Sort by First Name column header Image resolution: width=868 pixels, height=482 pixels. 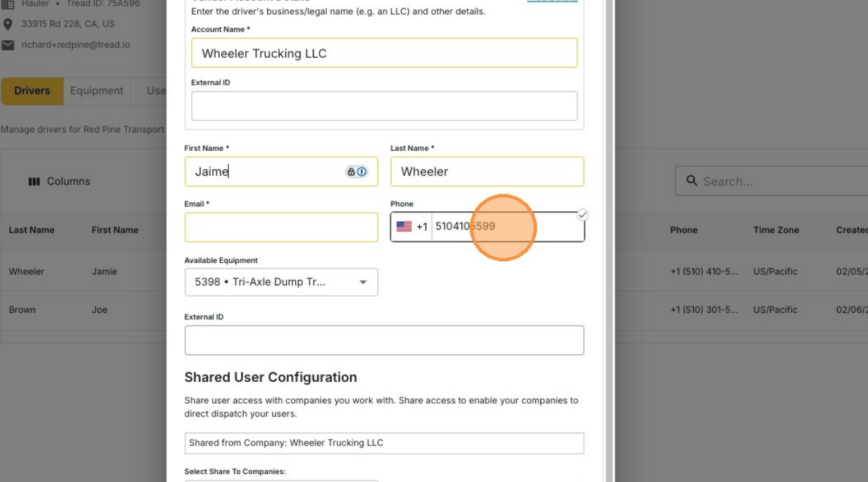pyautogui.click(x=115, y=230)
